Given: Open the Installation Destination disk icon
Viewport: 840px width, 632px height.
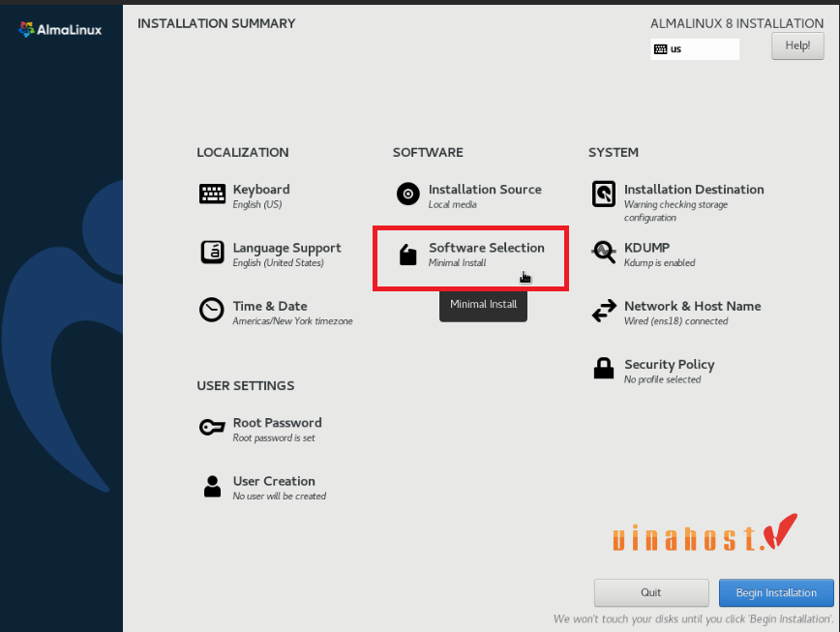Looking at the screenshot, I should coord(604,194).
